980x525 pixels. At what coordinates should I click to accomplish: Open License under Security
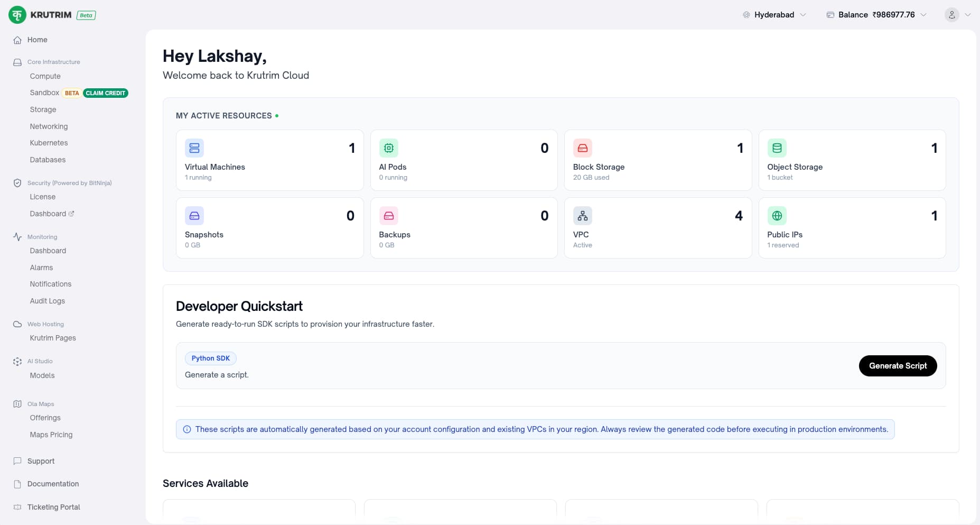(43, 197)
